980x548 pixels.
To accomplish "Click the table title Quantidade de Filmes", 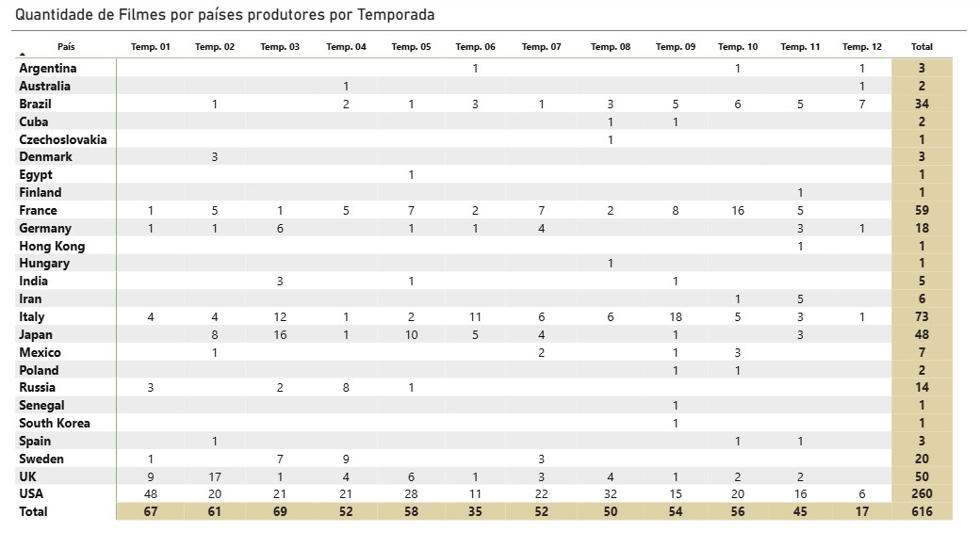I will point(224,14).
